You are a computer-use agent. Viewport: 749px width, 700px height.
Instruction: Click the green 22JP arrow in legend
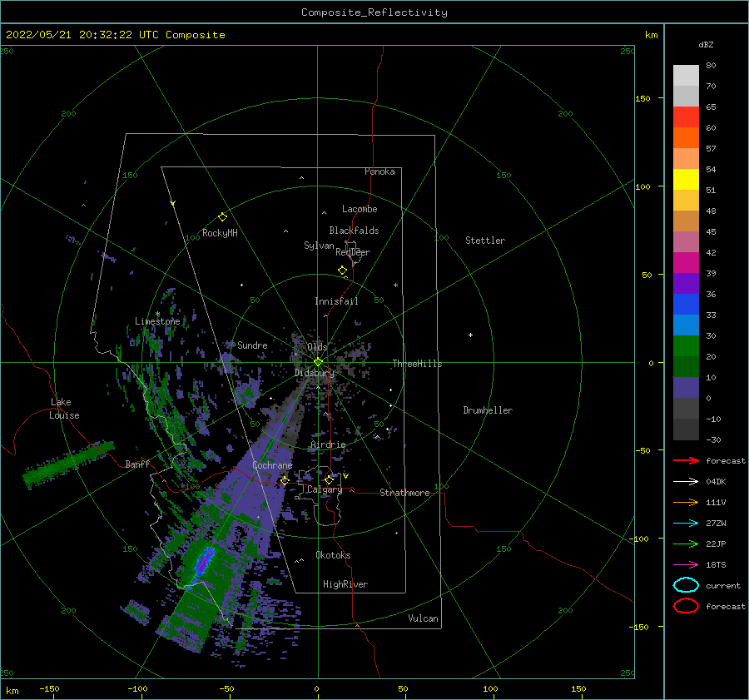pos(686,544)
